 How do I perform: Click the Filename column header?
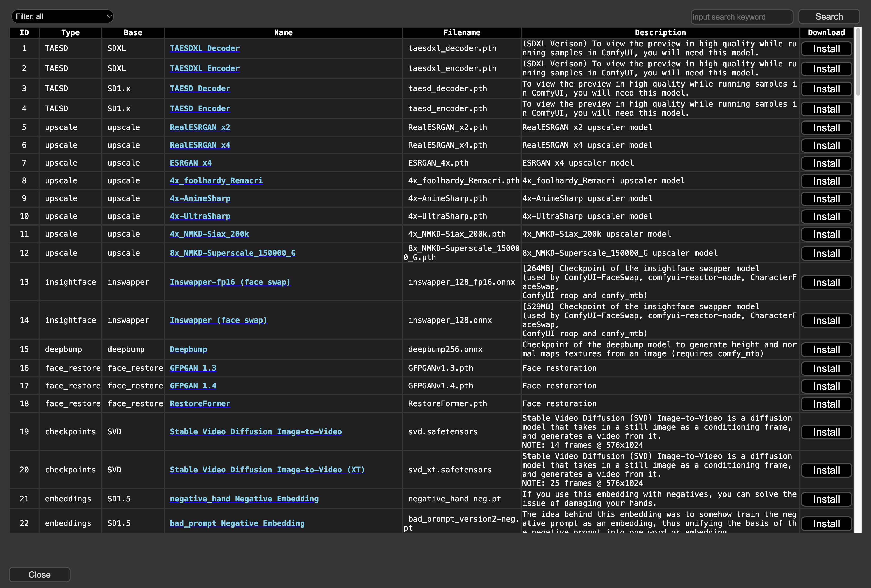[462, 33]
